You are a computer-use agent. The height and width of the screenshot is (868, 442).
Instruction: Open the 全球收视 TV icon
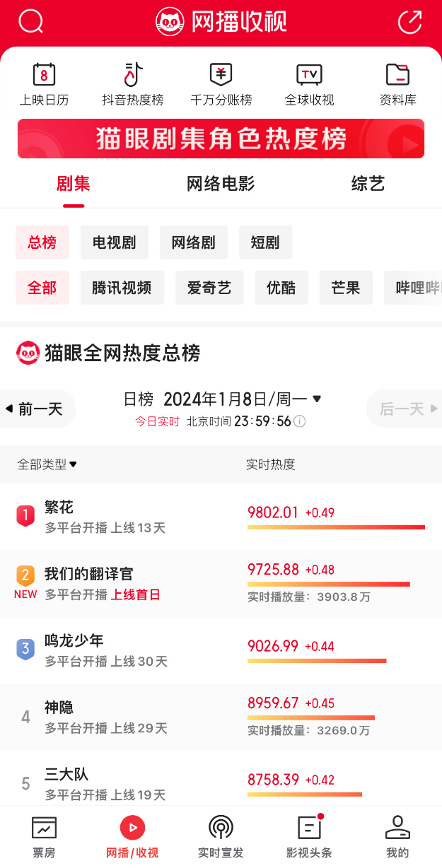(x=309, y=74)
